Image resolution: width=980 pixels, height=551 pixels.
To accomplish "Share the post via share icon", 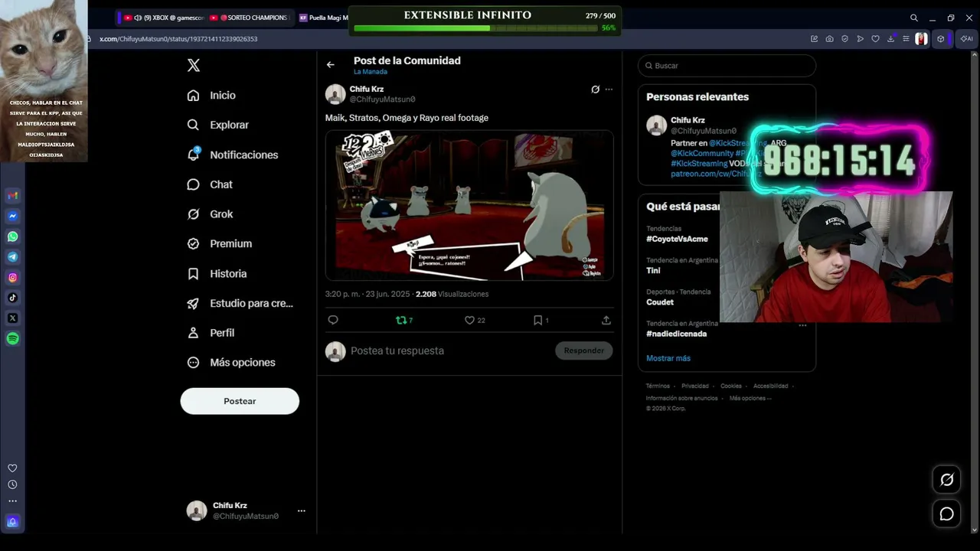I will coord(606,320).
